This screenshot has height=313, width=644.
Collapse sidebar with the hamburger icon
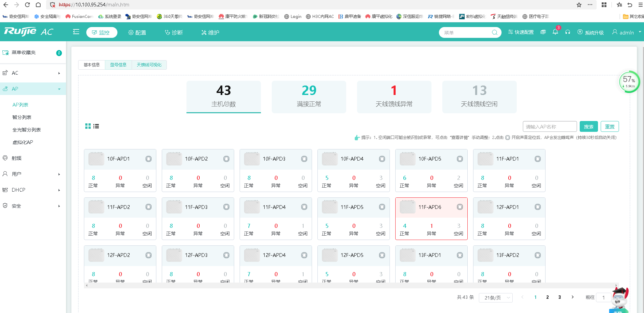click(76, 32)
